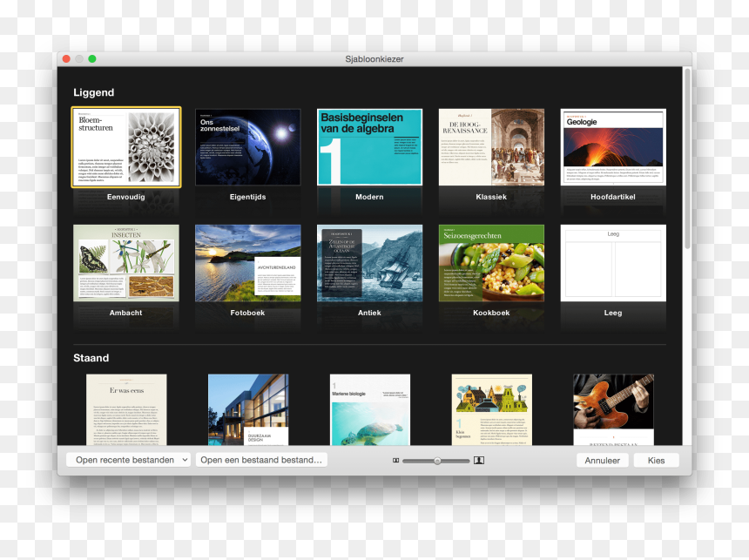Click the 'Leeg' label under blank template

[613, 313]
